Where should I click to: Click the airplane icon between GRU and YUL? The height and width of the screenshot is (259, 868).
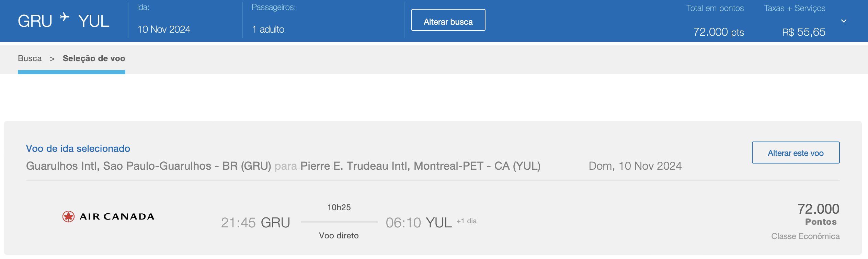(x=65, y=16)
